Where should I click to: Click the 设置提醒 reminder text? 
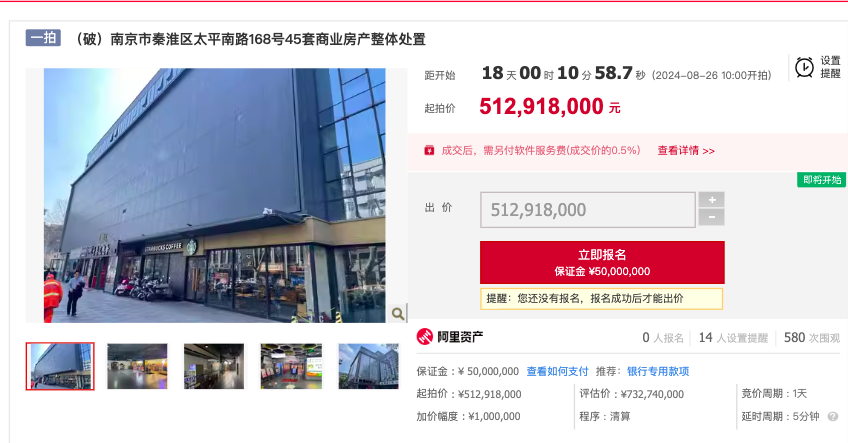point(830,67)
